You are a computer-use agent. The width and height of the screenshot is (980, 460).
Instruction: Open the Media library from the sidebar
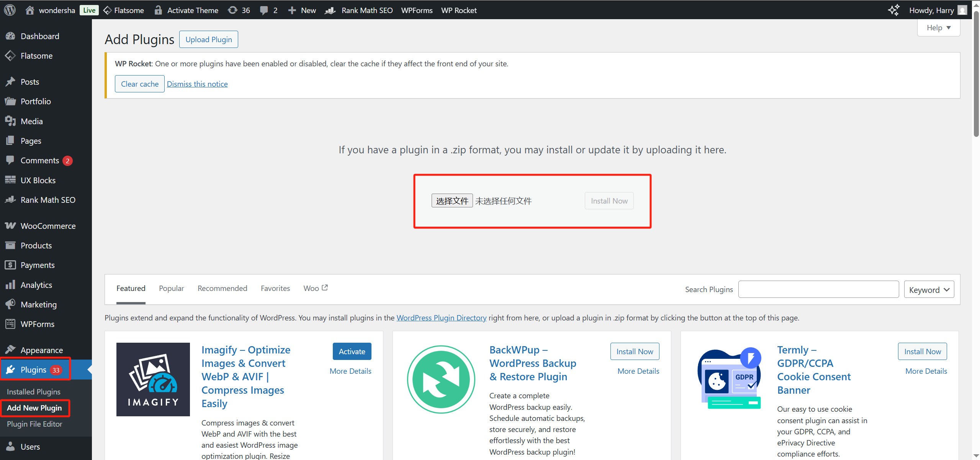(x=31, y=121)
